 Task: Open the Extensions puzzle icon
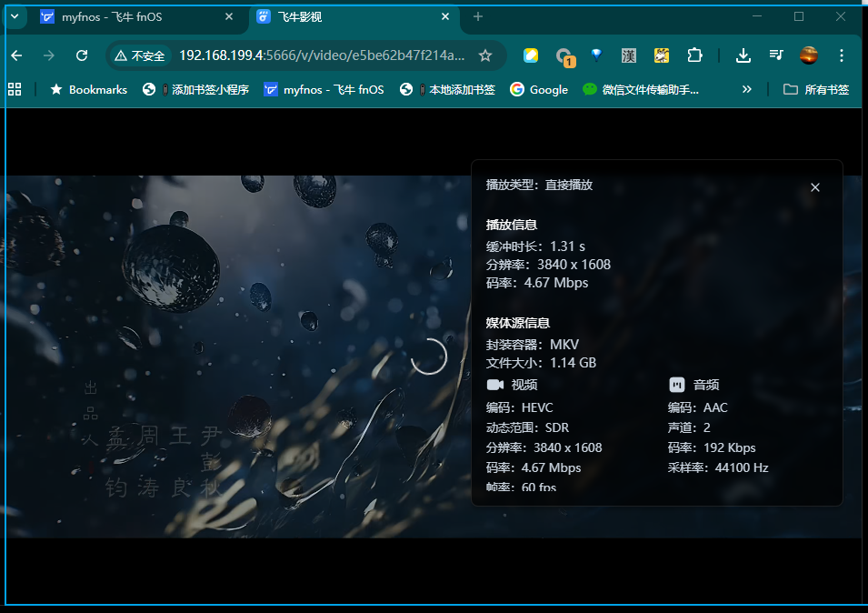coord(694,55)
